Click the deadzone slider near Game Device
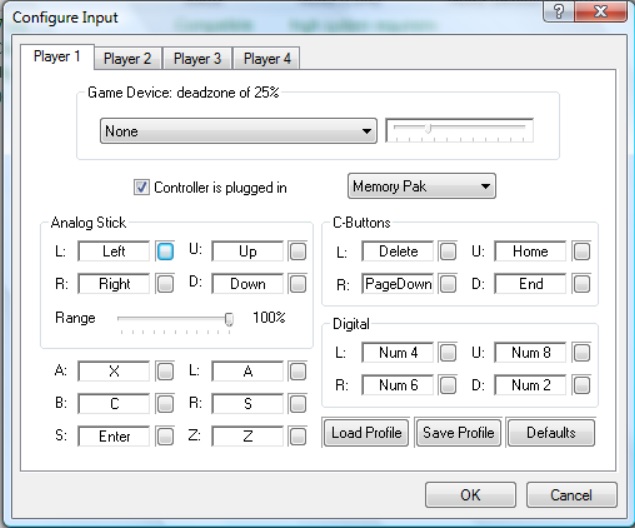Screen dimensions: 635x528 (460, 130)
